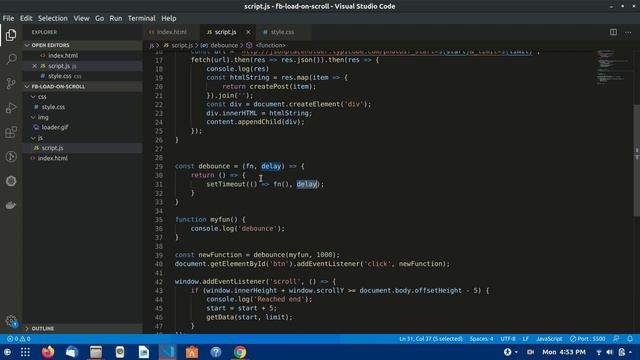Open the Manage gear icon
The image size is (640, 360).
click(11, 321)
